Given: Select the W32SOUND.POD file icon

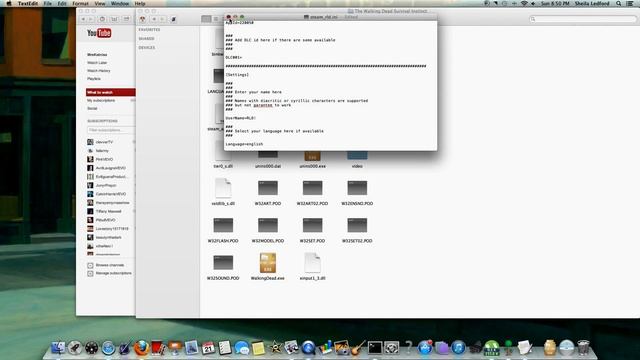Looking at the screenshot, I should (x=223, y=263).
